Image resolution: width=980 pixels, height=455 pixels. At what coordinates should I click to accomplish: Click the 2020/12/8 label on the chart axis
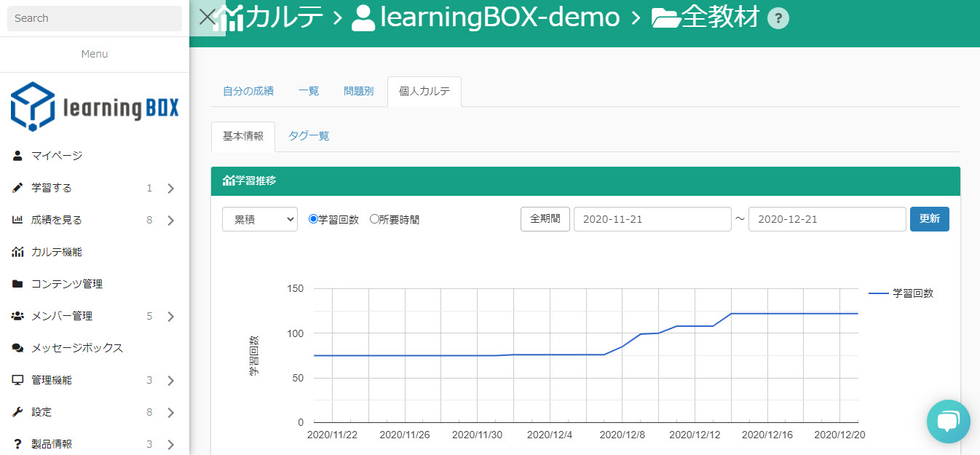[x=622, y=435]
